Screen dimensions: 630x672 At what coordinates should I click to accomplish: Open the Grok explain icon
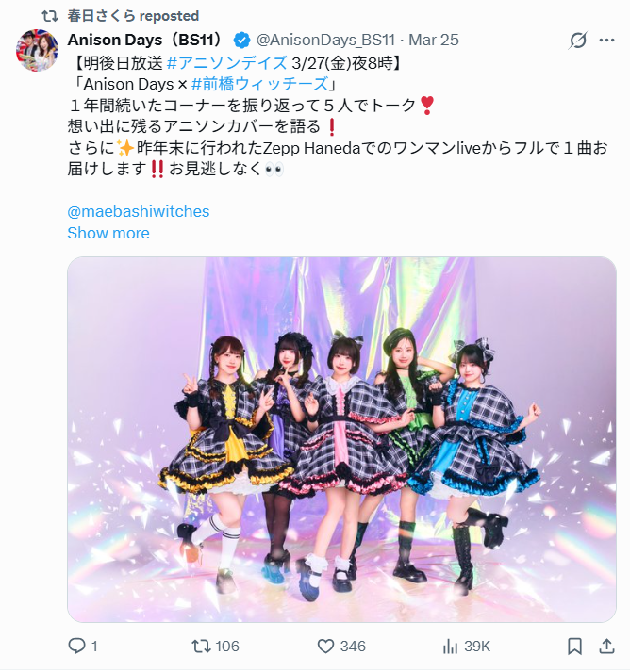coord(578,41)
